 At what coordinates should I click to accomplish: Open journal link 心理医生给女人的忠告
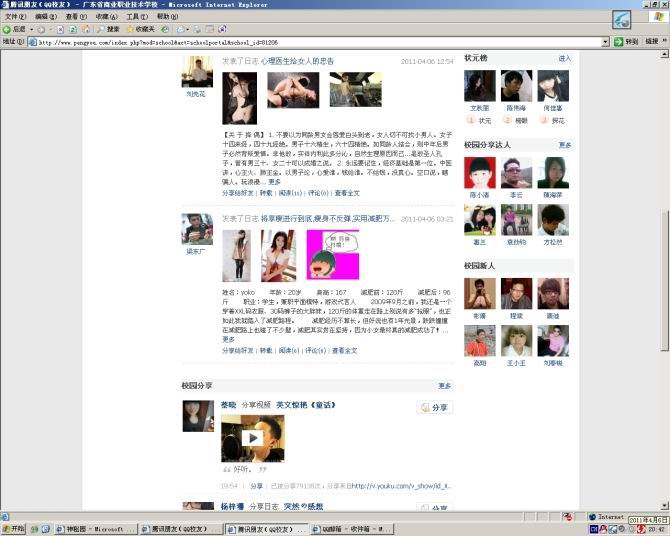click(297, 61)
